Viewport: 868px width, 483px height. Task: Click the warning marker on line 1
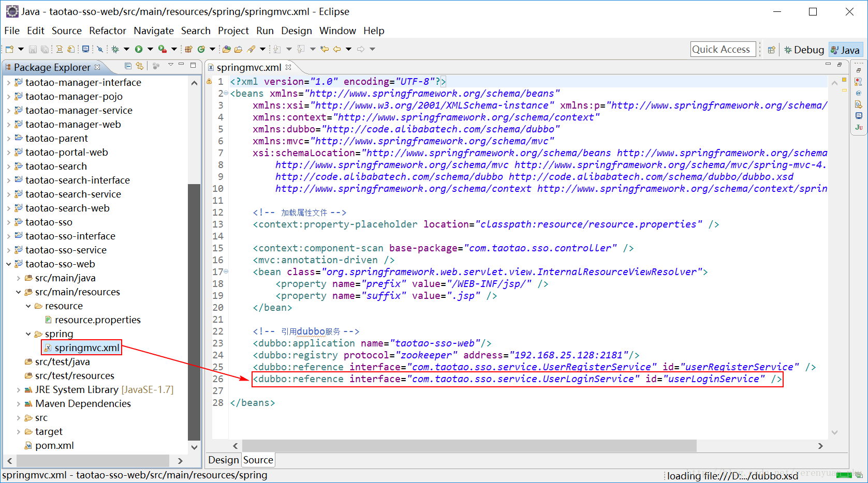pyautogui.click(x=209, y=81)
